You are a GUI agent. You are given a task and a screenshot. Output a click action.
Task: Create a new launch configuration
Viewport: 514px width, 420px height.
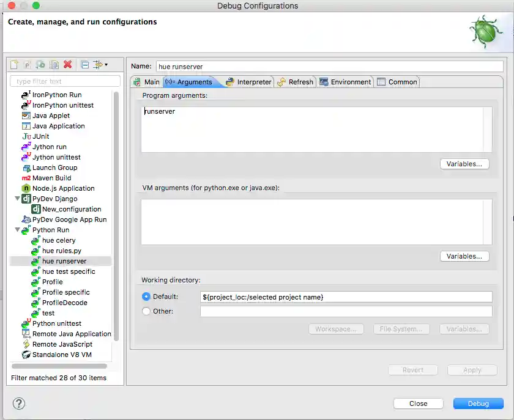point(15,65)
